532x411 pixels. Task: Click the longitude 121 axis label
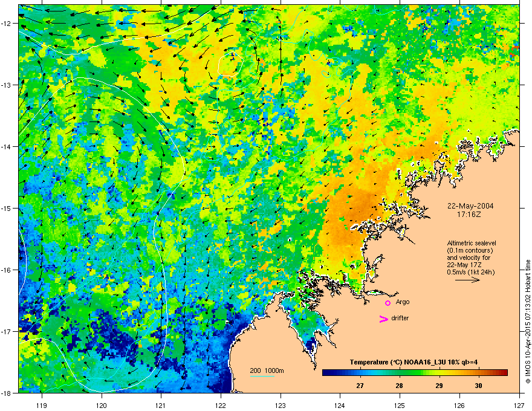tap(161, 405)
